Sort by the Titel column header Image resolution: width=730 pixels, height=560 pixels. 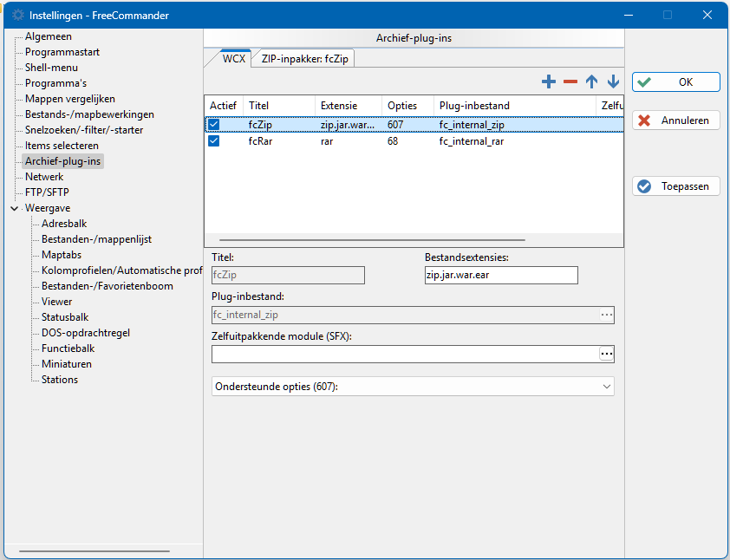[x=279, y=106]
